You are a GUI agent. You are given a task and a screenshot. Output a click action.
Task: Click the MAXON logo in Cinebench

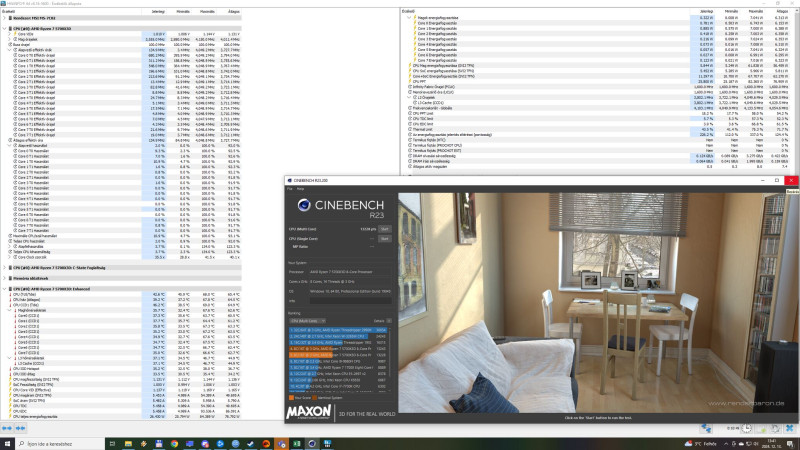click(308, 412)
